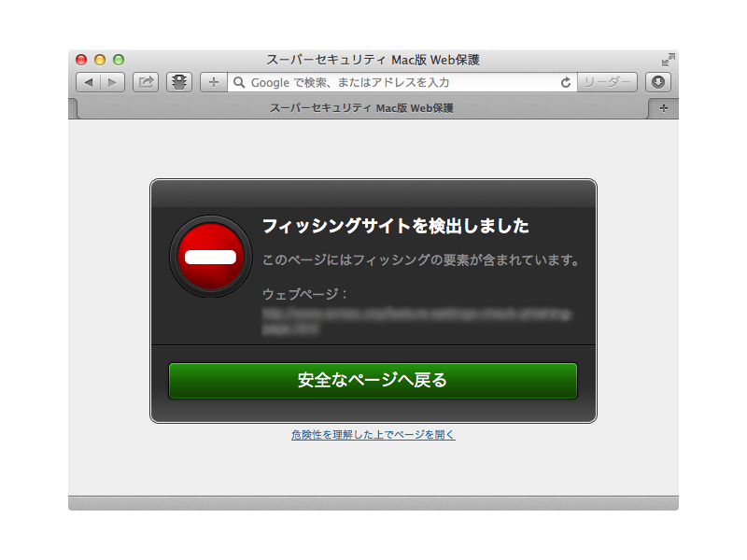Enter full screen using the top-right arrows icon
Viewport: 747px width, 560px height.
coord(668,60)
